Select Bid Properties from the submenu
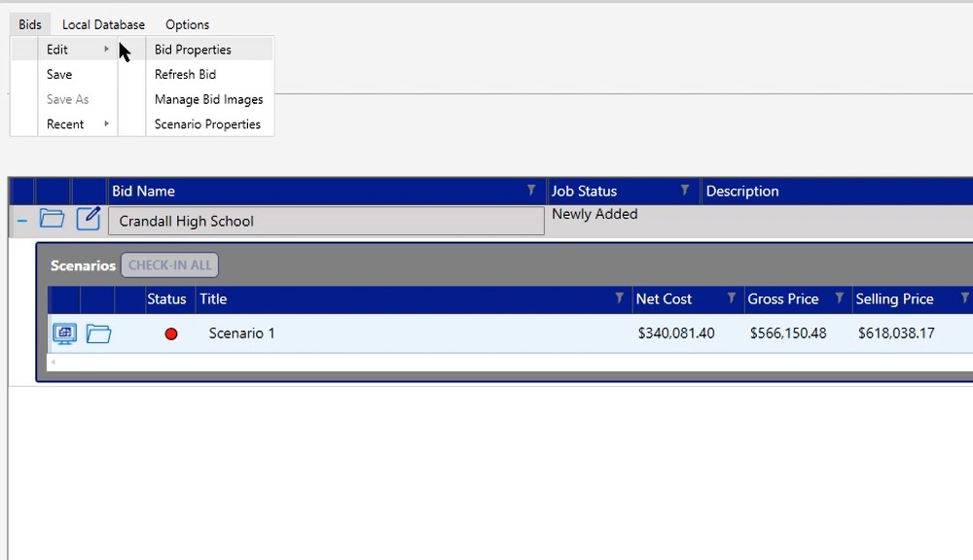The height and width of the screenshot is (560, 973). tap(193, 50)
